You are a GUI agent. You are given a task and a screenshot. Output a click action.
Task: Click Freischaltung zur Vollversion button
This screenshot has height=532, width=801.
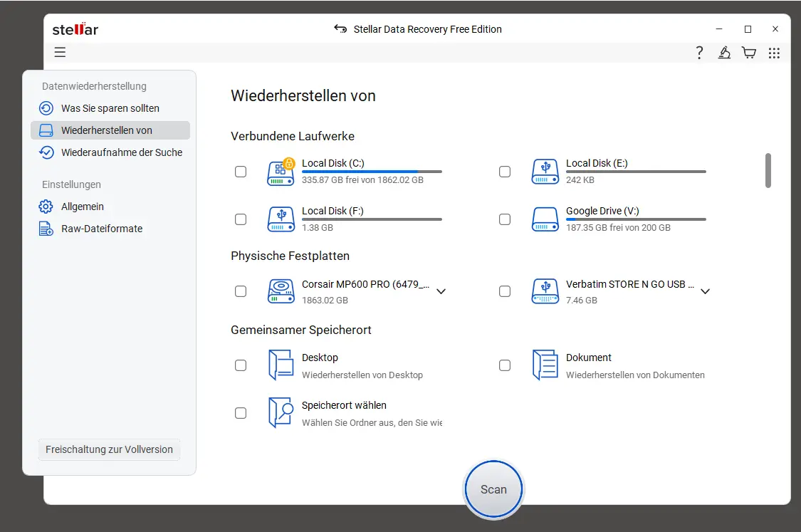click(x=109, y=449)
